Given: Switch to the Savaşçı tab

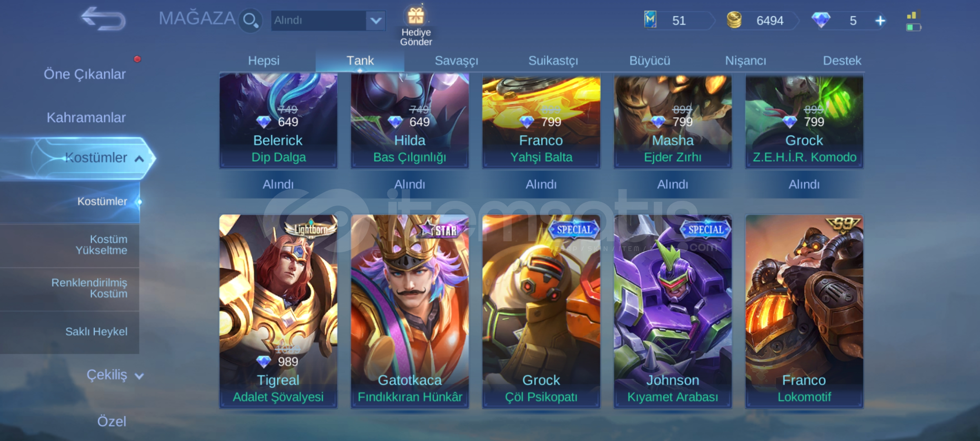Looking at the screenshot, I should [456, 60].
